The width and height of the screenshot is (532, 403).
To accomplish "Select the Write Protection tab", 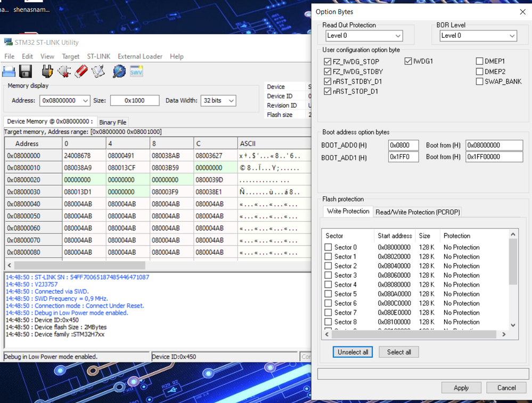I will (x=348, y=211).
